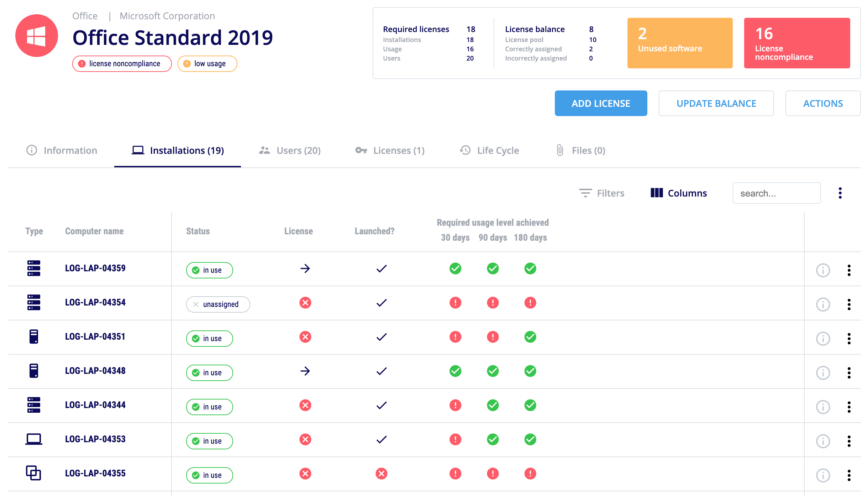Screen dimensions: 868x496
Task: Open row menu for LOG-LAP-04353
Action: point(849,441)
